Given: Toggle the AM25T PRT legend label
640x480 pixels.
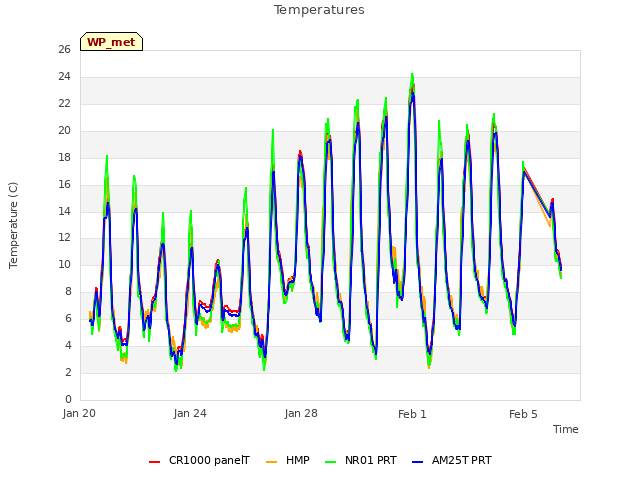Looking at the screenshot, I should click(x=462, y=460).
